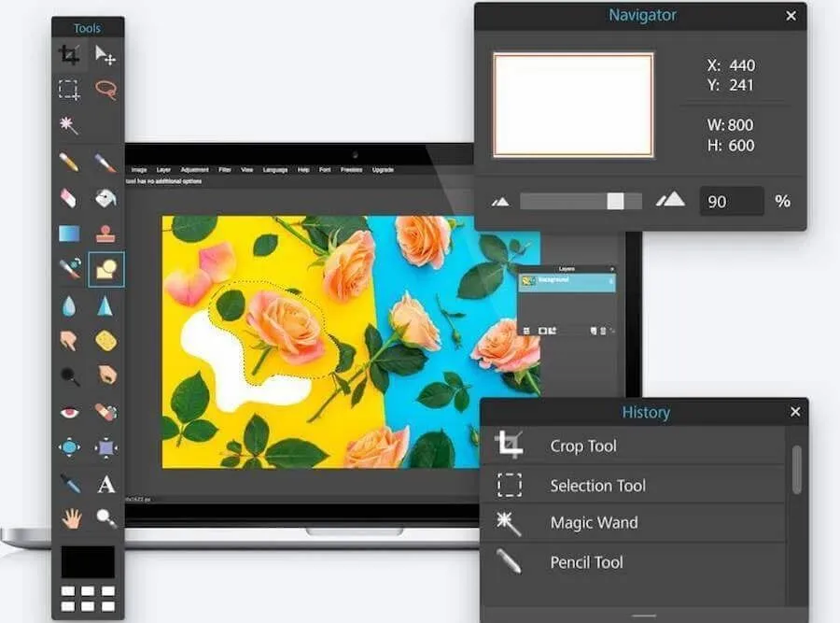
Task: Select the Text tool
Action: click(105, 484)
